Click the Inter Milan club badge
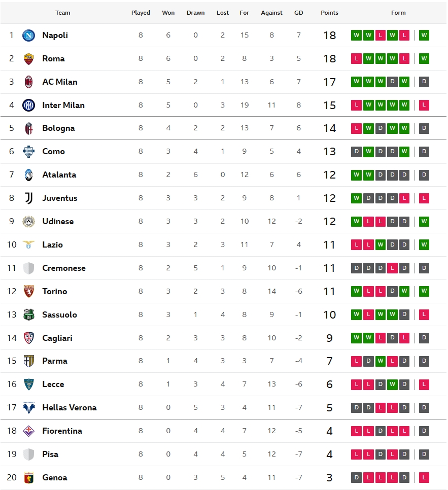The image size is (448, 490). (28, 106)
